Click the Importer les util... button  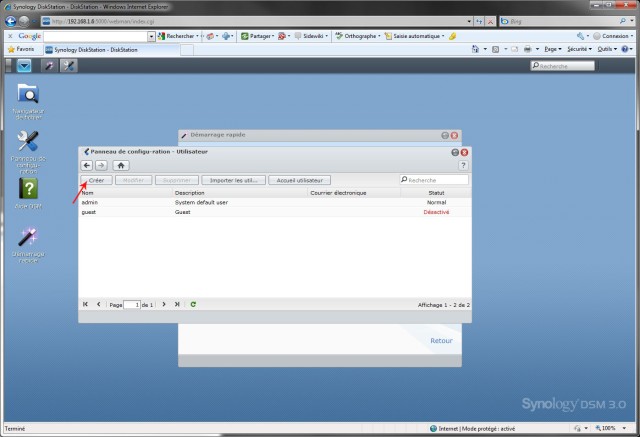click(233, 180)
